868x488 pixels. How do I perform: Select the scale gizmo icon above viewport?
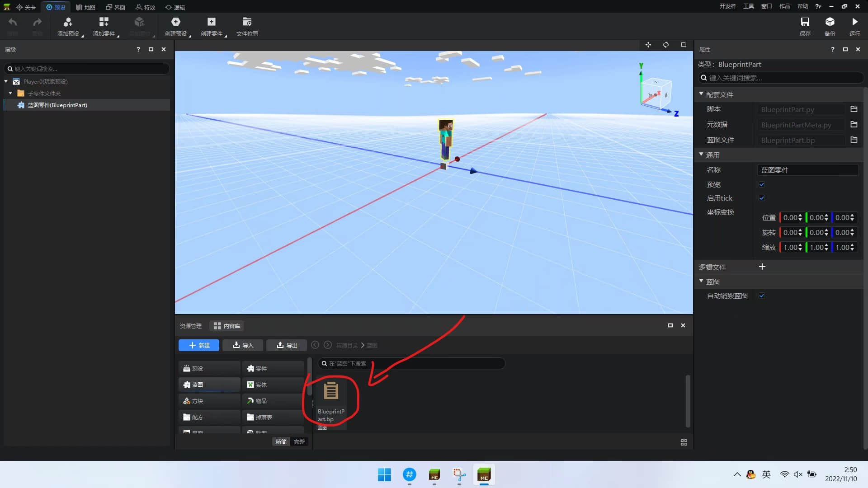click(684, 45)
